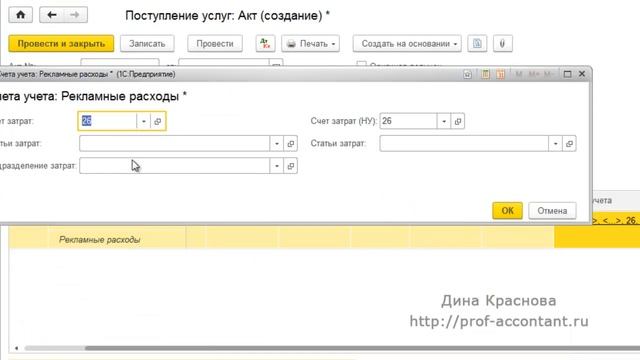Expand the Подразделение затрат dropdown
Image resolution: width=640 pixels, height=360 pixels.
point(277,166)
